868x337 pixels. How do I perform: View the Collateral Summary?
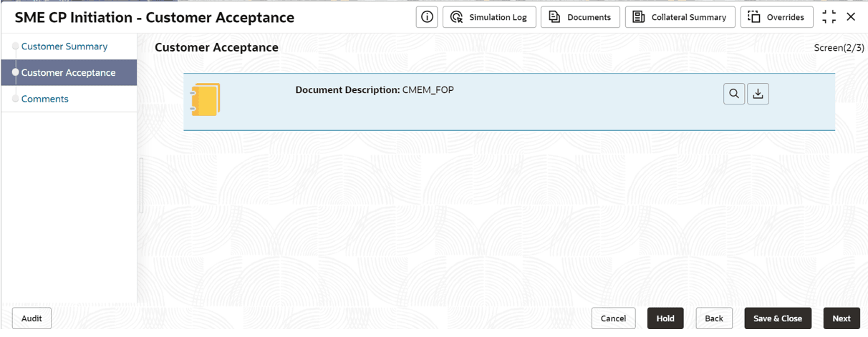[x=680, y=17]
